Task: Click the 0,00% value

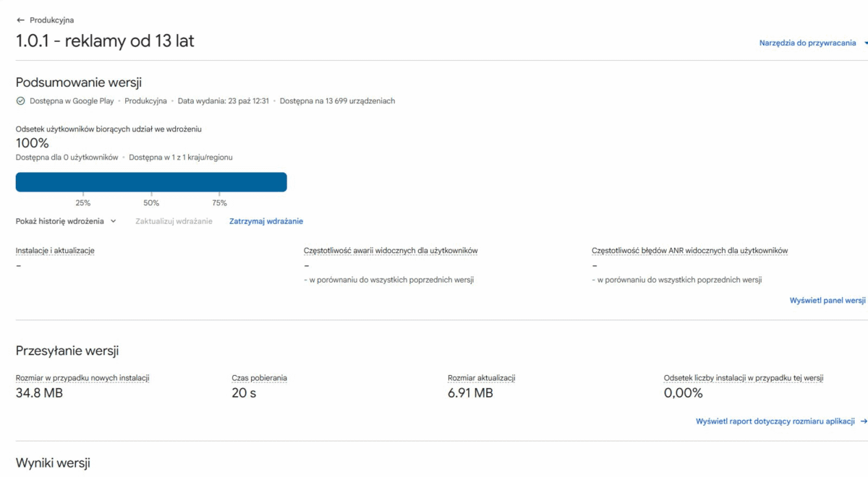Action: 683,393
